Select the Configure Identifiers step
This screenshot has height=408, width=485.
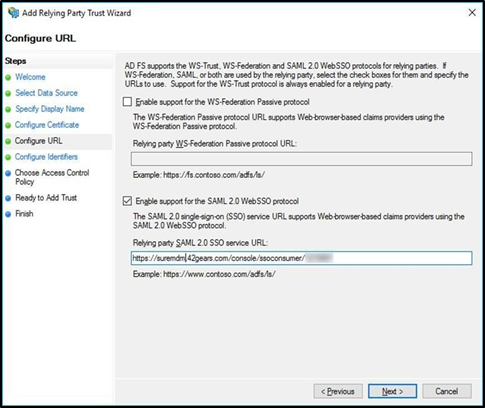[46, 157]
